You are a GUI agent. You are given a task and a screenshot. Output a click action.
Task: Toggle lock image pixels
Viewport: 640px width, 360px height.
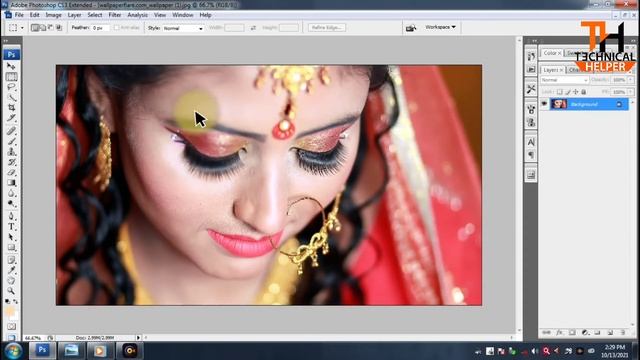pos(568,92)
